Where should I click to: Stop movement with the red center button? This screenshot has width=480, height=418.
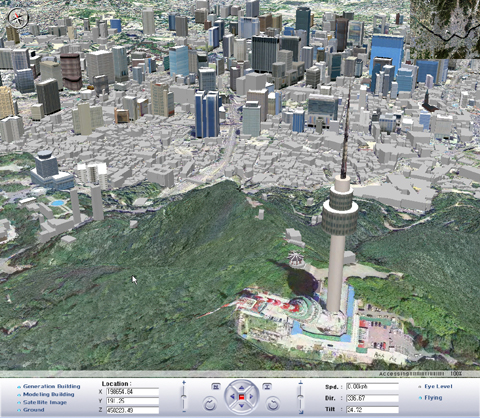pyautogui.click(x=242, y=397)
